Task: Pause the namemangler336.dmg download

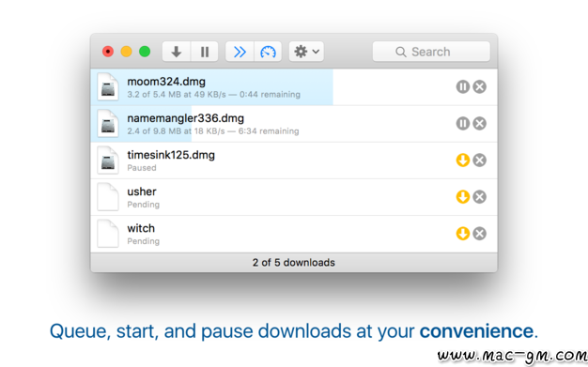Action: (x=463, y=123)
